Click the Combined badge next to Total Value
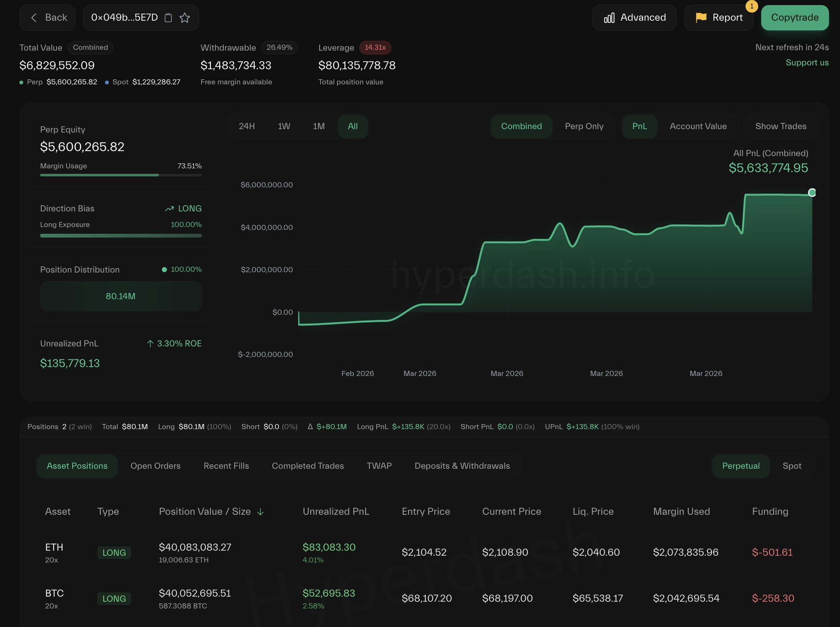The width and height of the screenshot is (840, 627). coord(90,47)
